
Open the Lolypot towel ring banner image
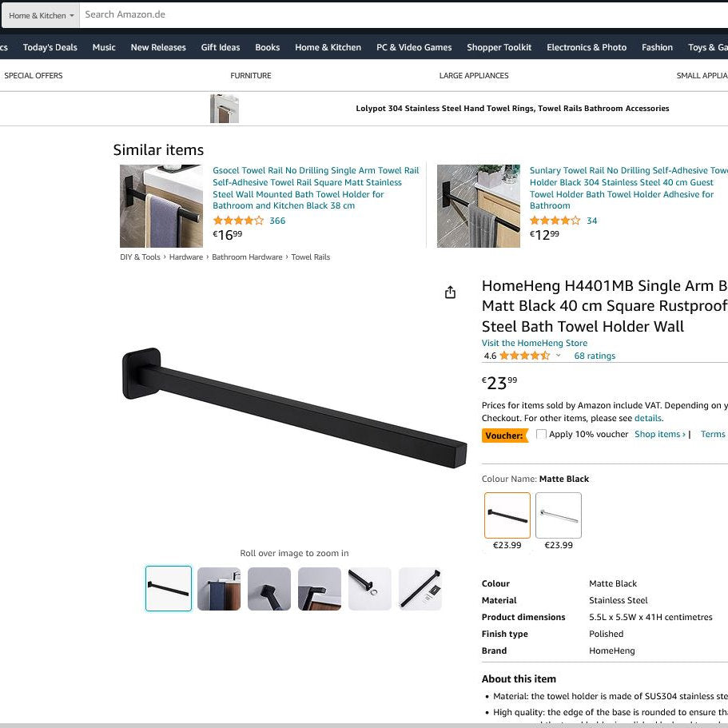225,109
